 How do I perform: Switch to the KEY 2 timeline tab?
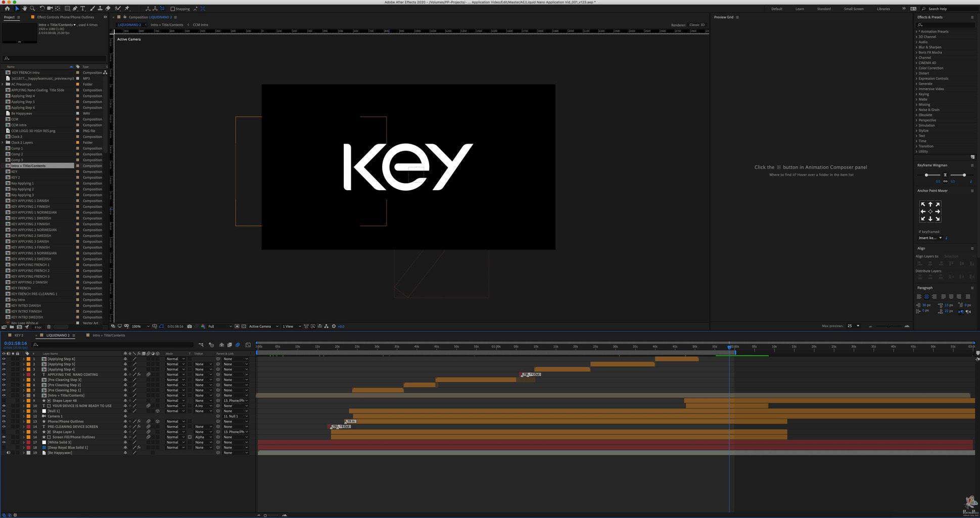point(19,335)
